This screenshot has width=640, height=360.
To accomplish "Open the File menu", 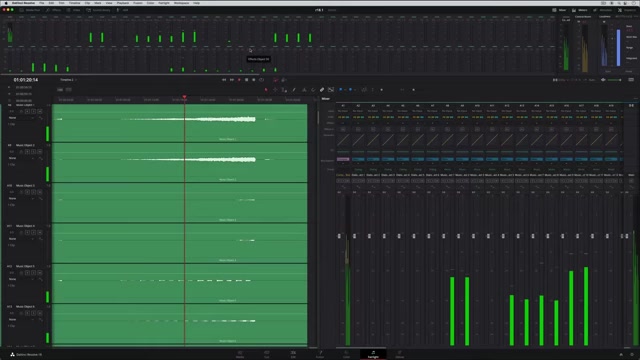I will pyautogui.click(x=42, y=3).
